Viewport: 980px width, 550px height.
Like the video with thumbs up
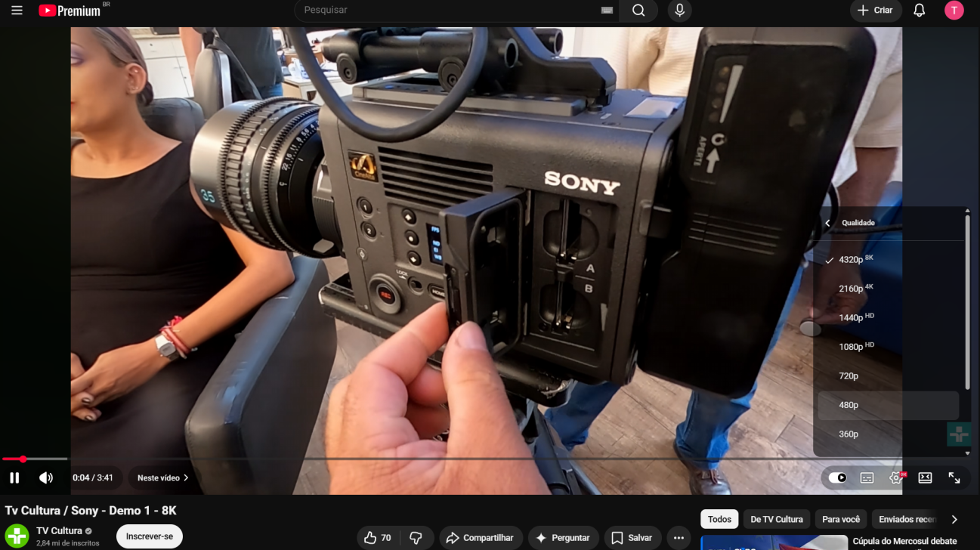coord(378,538)
